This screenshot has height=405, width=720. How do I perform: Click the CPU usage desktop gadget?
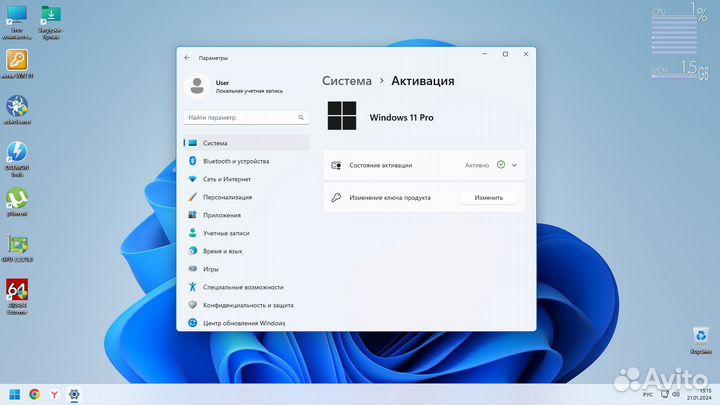(x=680, y=27)
